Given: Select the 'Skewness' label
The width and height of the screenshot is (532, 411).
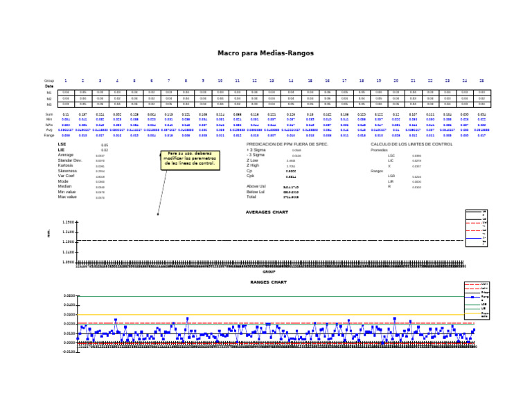Looking at the screenshot, I should point(67,171).
